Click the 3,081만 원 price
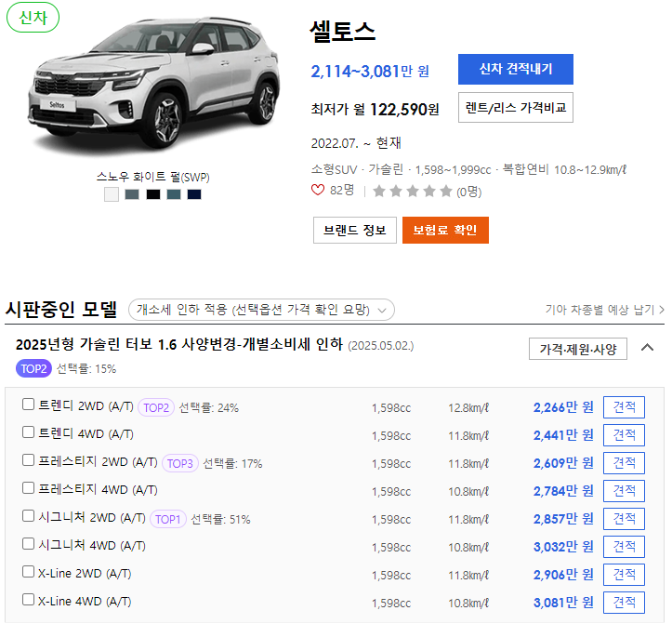Image resolution: width=672 pixels, height=624 pixels. (563, 603)
